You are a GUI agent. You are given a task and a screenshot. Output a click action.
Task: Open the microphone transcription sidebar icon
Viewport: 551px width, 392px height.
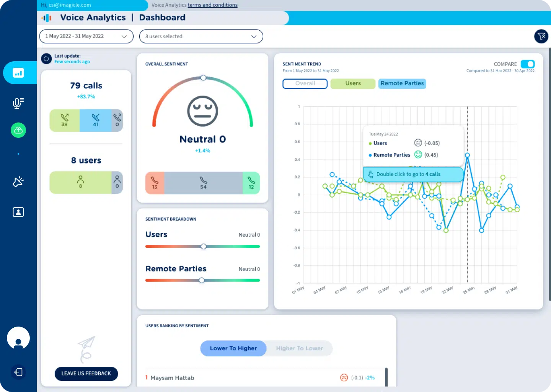[x=18, y=103]
